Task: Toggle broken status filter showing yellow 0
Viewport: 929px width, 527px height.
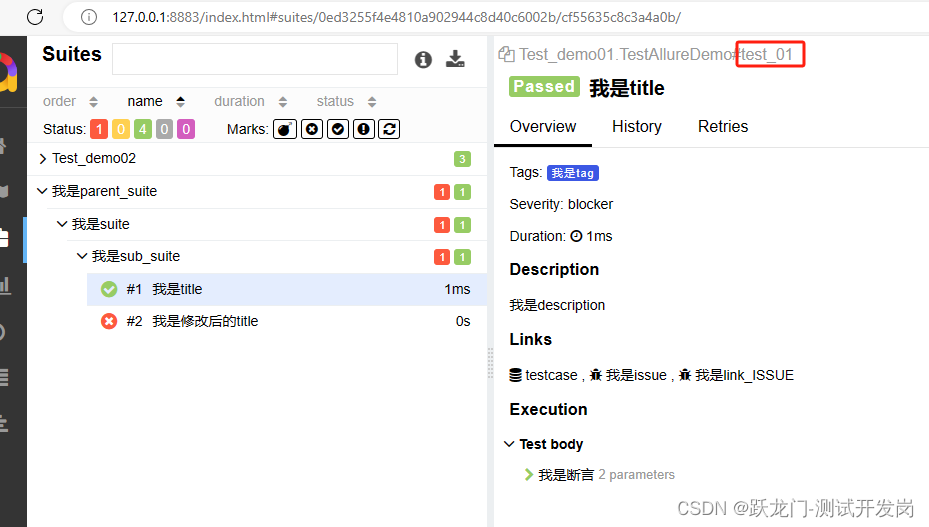Action: coord(121,129)
